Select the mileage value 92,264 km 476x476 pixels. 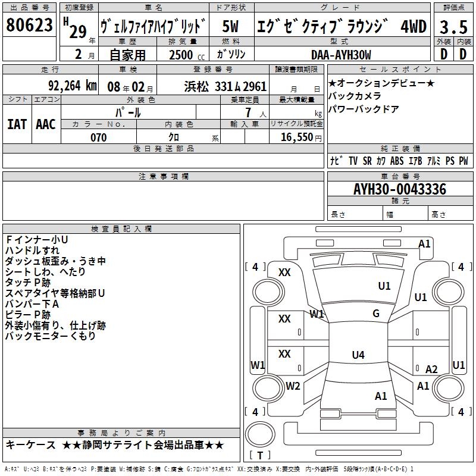(x=73, y=86)
